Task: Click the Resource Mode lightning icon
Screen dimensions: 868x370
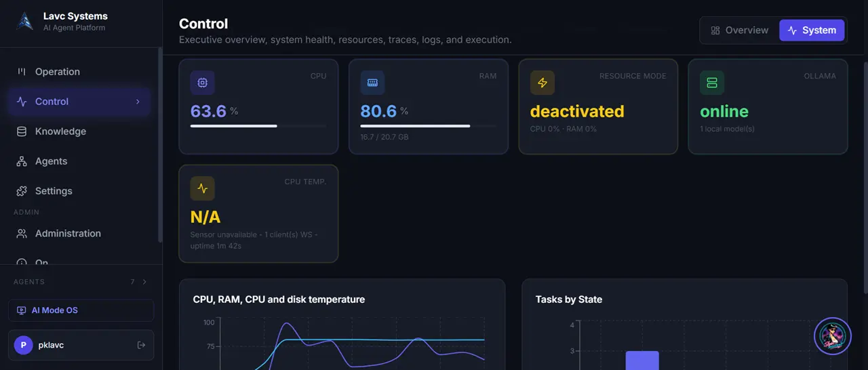Action: 542,83
